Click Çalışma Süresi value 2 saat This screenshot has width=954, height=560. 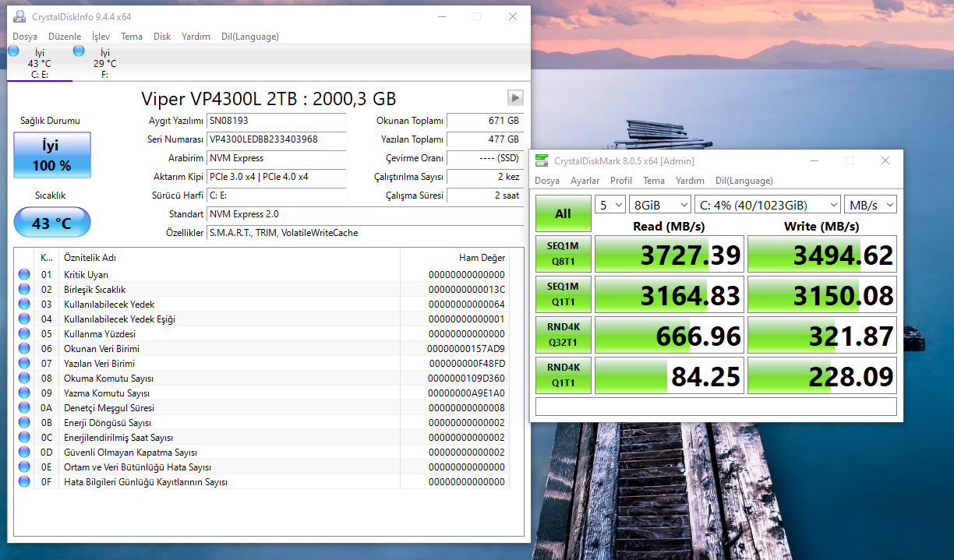point(485,195)
